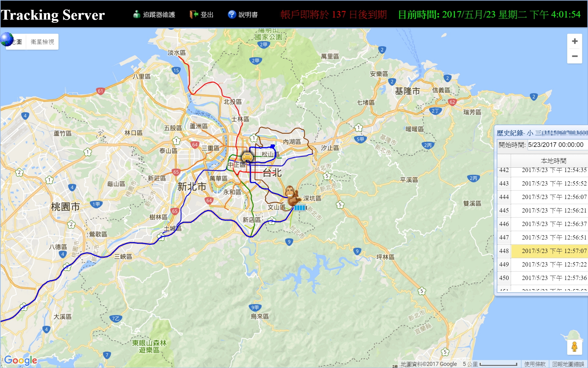588x368 pixels.
Task: Click the logout (登出) menu item
Action: click(x=202, y=14)
